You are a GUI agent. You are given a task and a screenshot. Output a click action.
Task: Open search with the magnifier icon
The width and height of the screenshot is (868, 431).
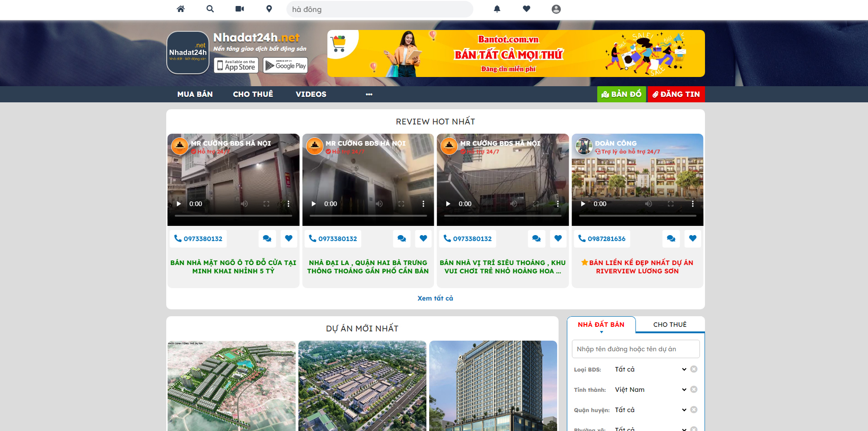(210, 9)
